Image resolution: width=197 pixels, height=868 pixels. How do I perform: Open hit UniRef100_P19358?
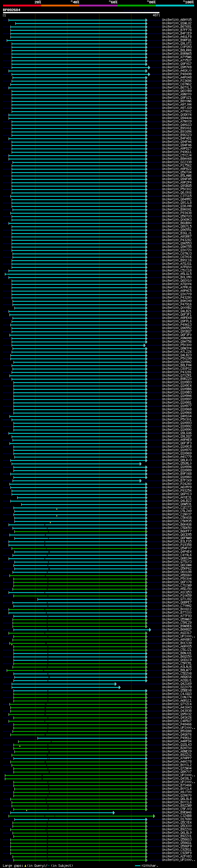tap(177, 544)
